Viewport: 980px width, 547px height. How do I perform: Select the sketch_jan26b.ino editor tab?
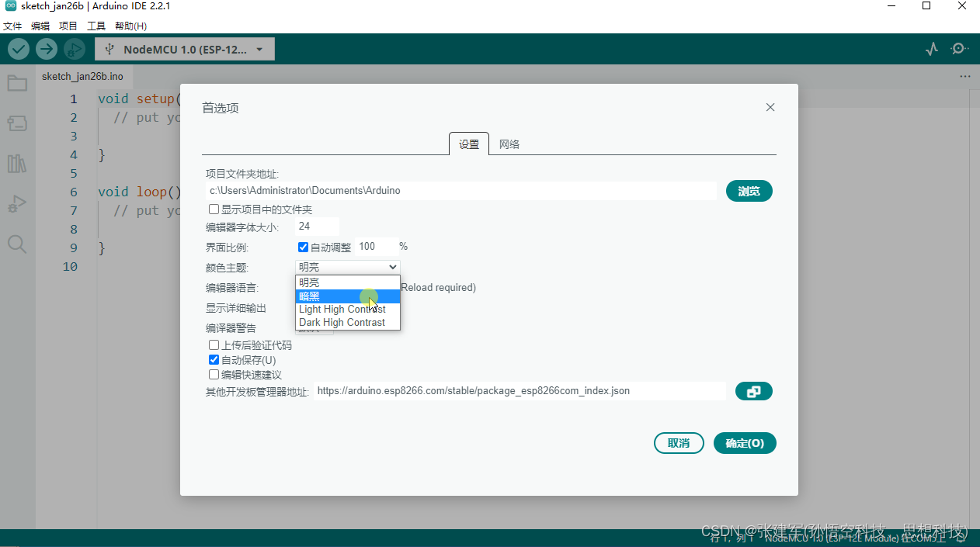click(x=82, y=76)
